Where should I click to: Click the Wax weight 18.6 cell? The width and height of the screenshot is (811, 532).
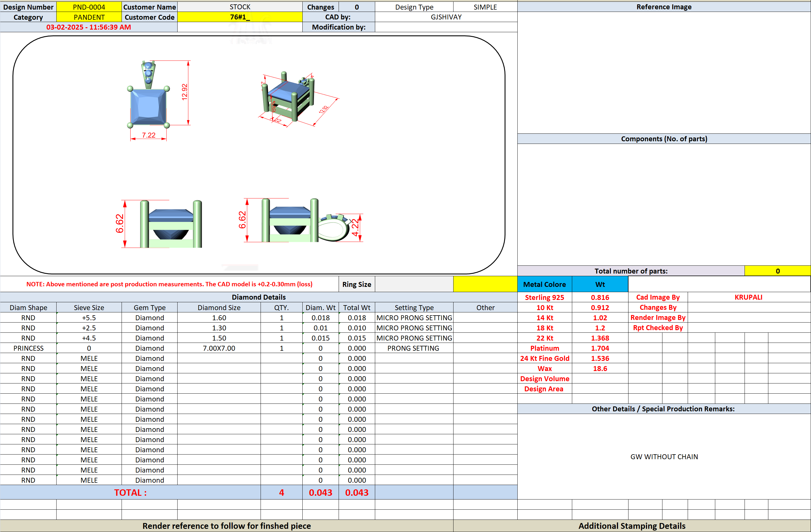pyautogui.click(x=600, y=368)
